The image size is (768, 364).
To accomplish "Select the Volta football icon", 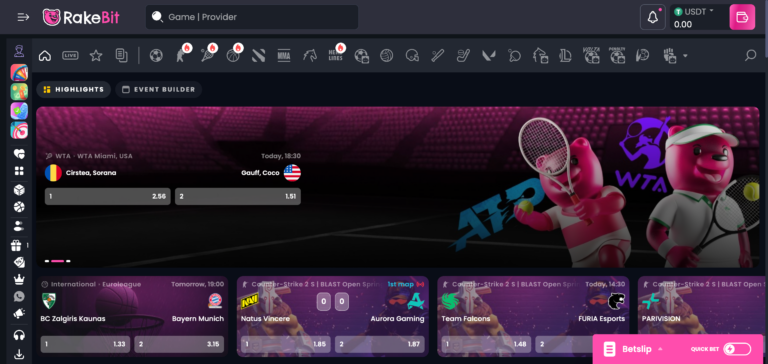I will tap(591, 55).
